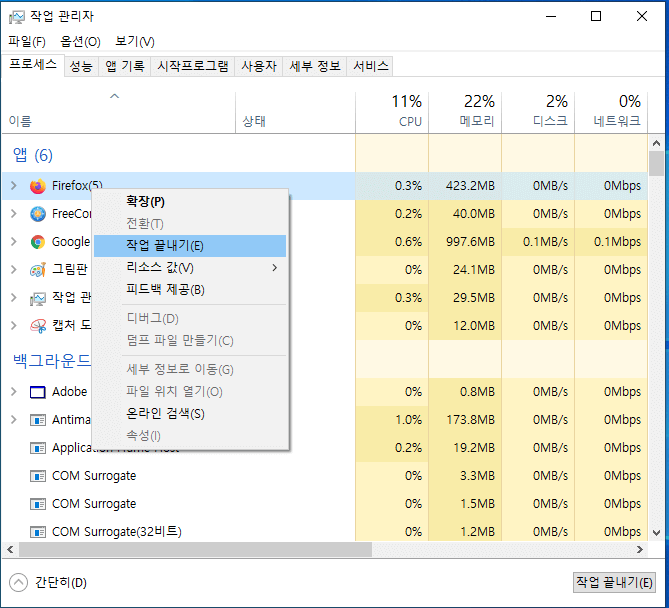Expand the 캡처 도구 process group

[14, 326]
